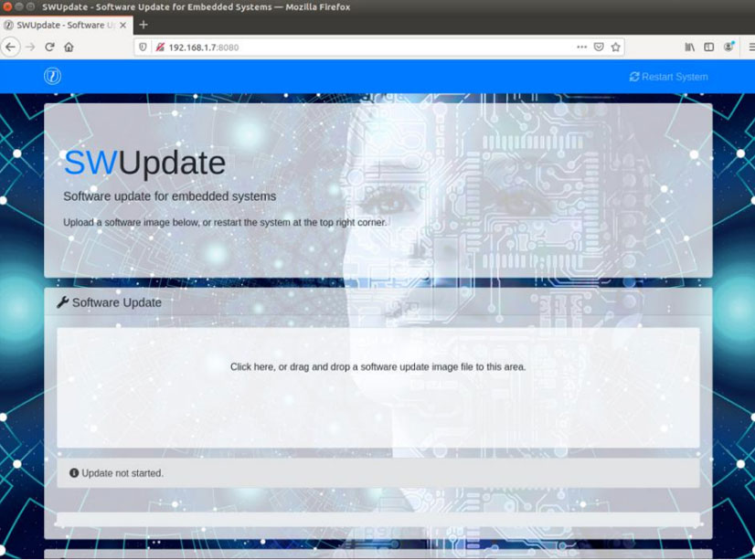
Task: Bookmark this page with the star icon
Action: pos(616,46)
